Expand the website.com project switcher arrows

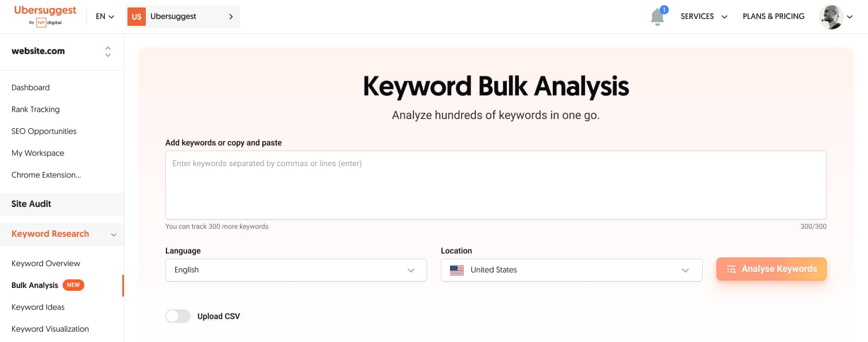108,52
